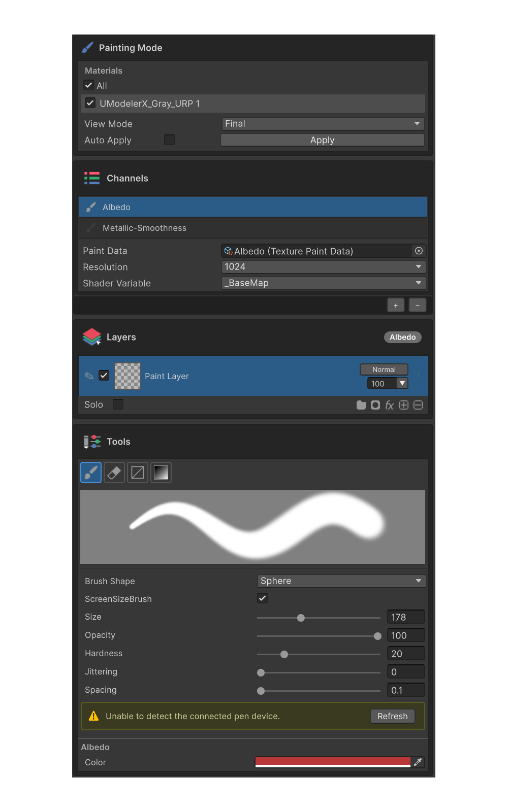Click the layer opacity 100 field
Image resolution: width=508 pixels, height=812 pixels.
tap(382, 383)
